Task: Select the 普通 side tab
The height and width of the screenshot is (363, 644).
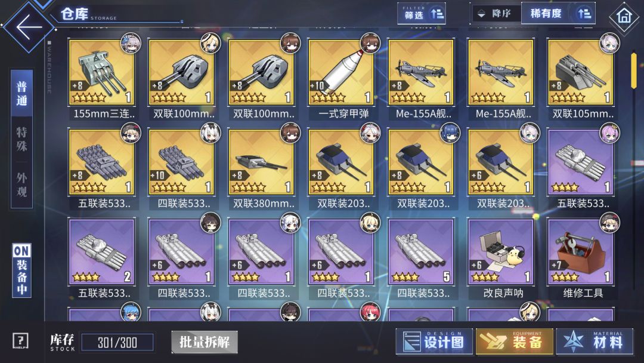Action: (22, 93)
